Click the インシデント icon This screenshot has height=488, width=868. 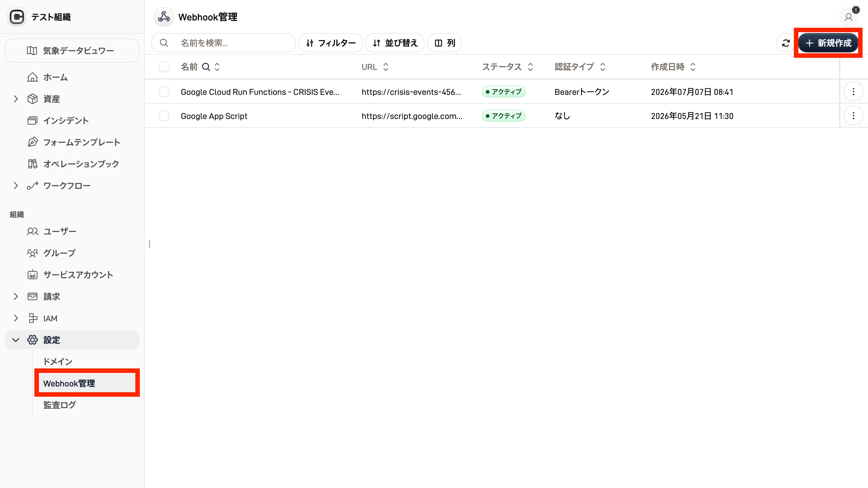(32, 120)
